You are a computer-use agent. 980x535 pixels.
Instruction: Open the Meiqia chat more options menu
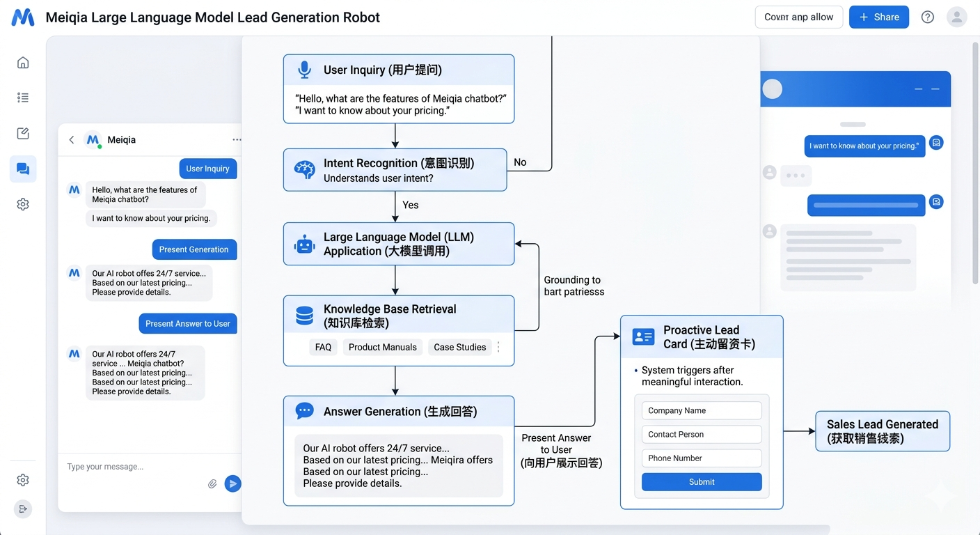(x=237, y=140)
